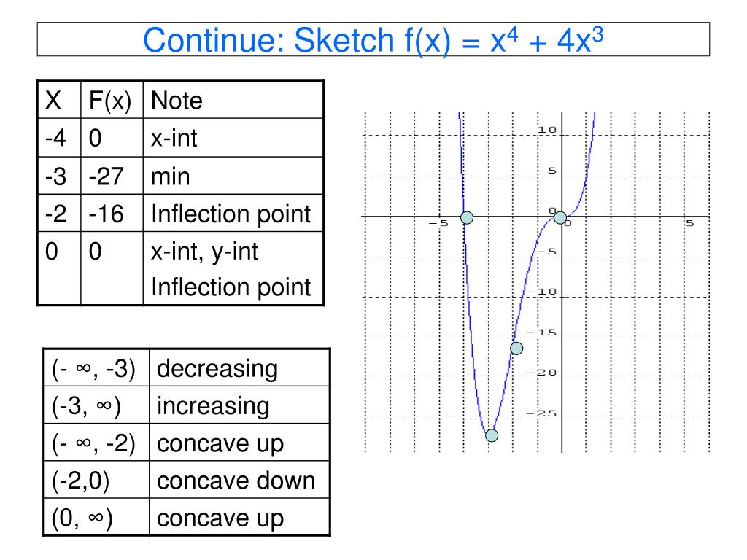Screen dimensions: 747x560
Task: Click the 'concave down' cell
Action: 239,480
